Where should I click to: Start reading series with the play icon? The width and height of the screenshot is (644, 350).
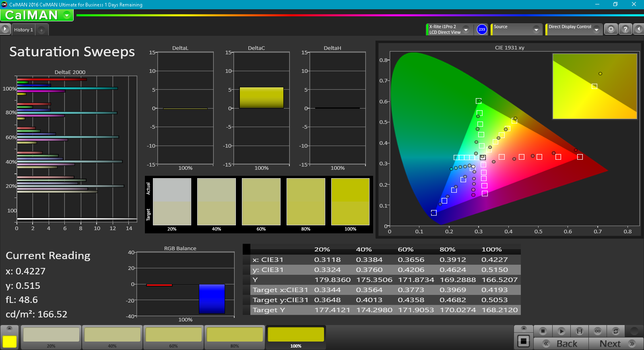pos(561,331)
